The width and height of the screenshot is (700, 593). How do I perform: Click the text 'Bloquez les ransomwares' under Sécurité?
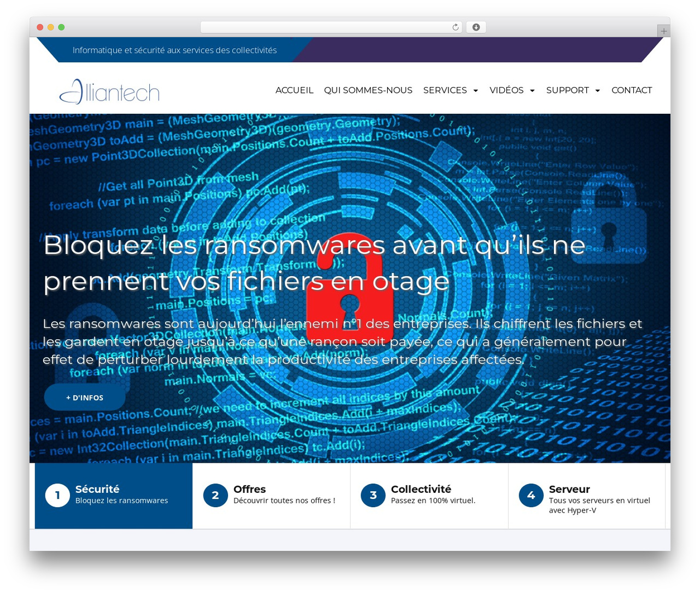[121, 501]
